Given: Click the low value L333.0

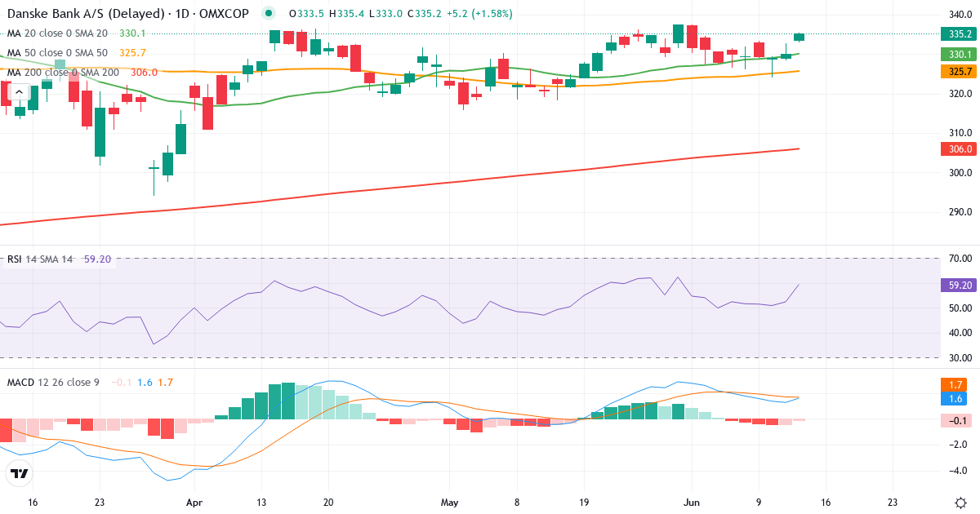Looking at the screenshot, I should (x=384, y=13).
